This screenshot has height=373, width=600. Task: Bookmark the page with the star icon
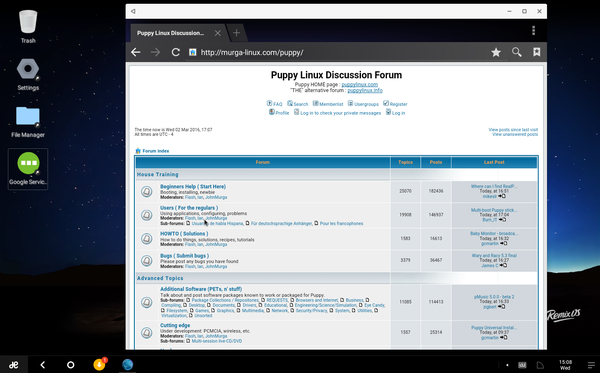pos(496,52)
